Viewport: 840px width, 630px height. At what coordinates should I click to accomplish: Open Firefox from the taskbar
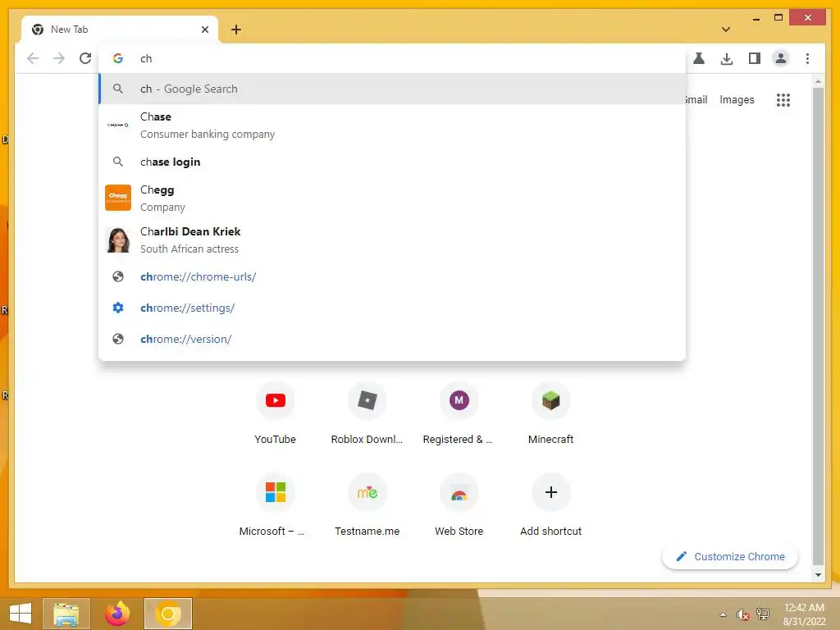(x=117, y=614)
